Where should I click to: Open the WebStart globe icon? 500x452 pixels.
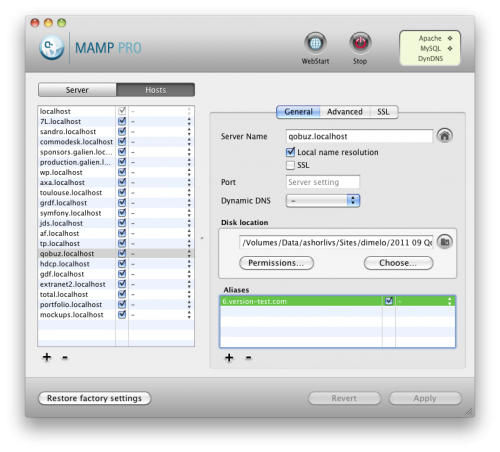point(315,43)
